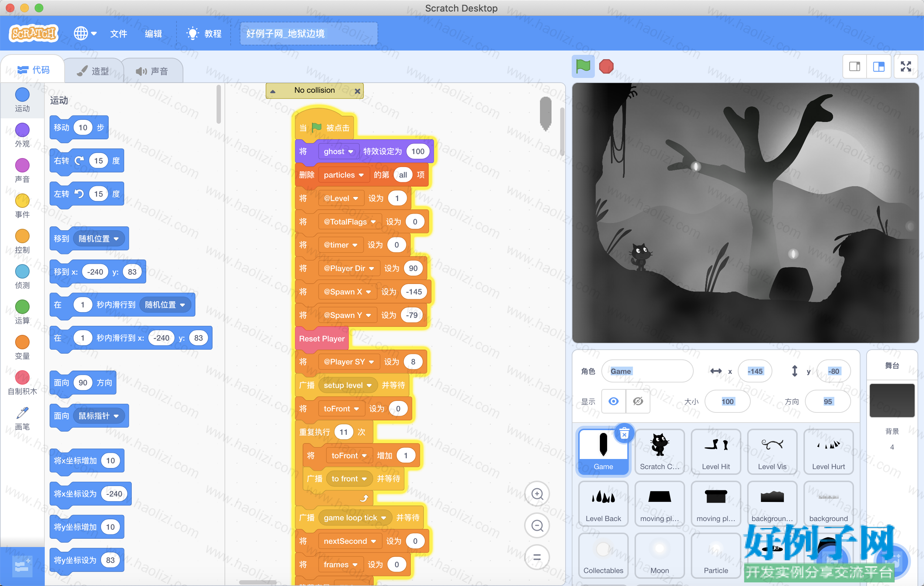Click the stage backdrop thumbnail
Viewport: 924px width, 586px height.
pos(892,401)
